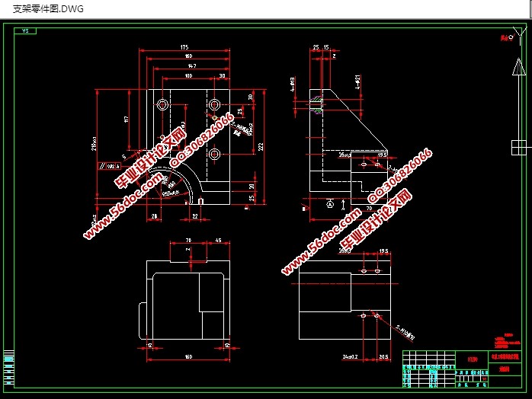Select the 70 dimension text
532x399 pixels.
click(x=369, y=208)
